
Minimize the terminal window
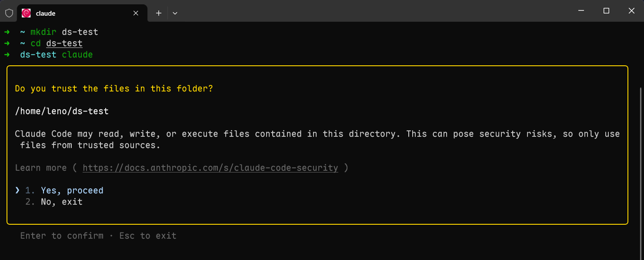point(581,10)
